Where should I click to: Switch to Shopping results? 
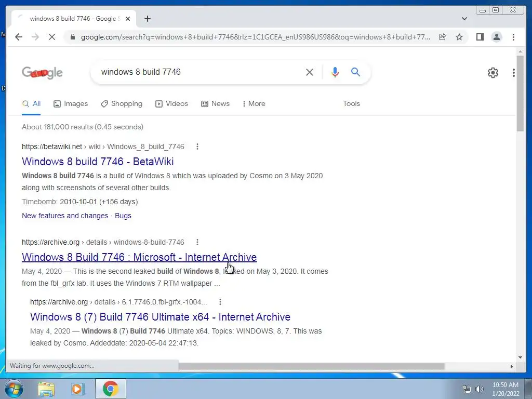pyautogui.click(x=122, y=104)
